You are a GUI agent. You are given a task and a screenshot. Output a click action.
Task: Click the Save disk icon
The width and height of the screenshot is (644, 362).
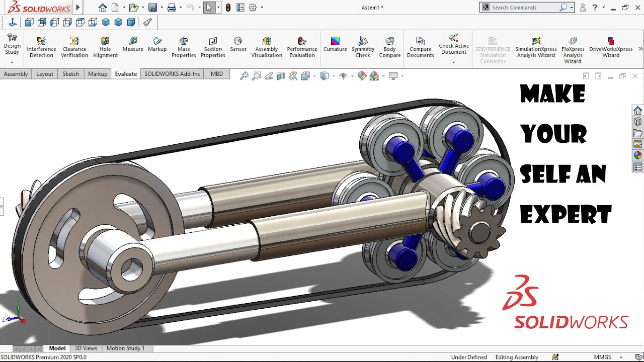point(152,8)
